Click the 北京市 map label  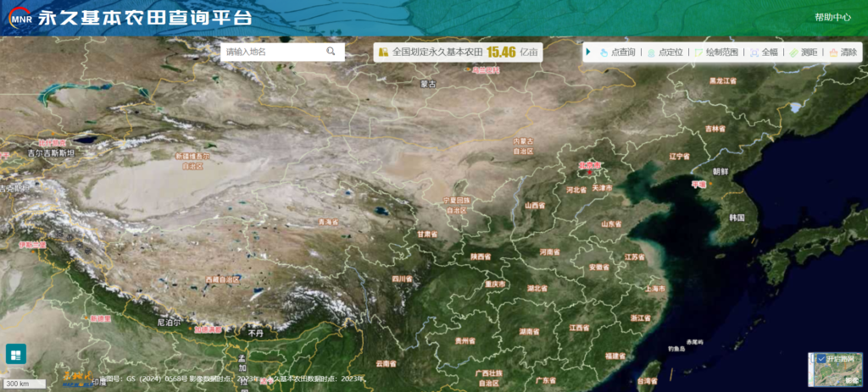[590, 165]
